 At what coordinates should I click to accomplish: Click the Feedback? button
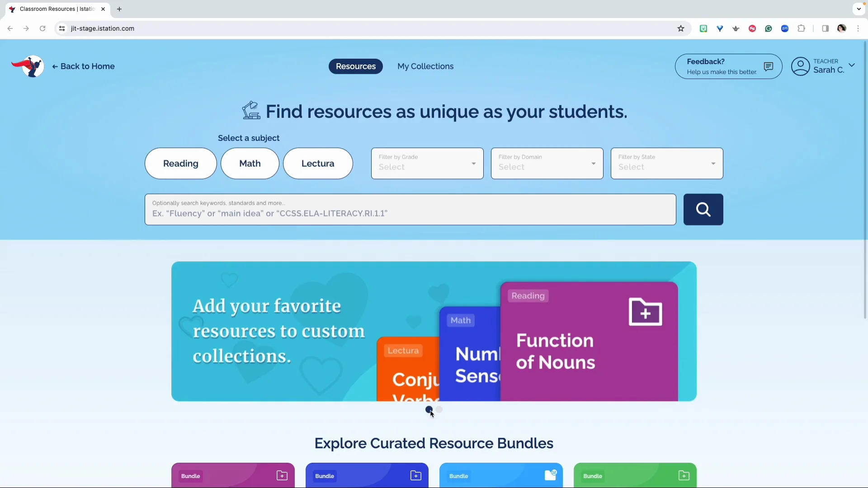click(x=728, y=66)
